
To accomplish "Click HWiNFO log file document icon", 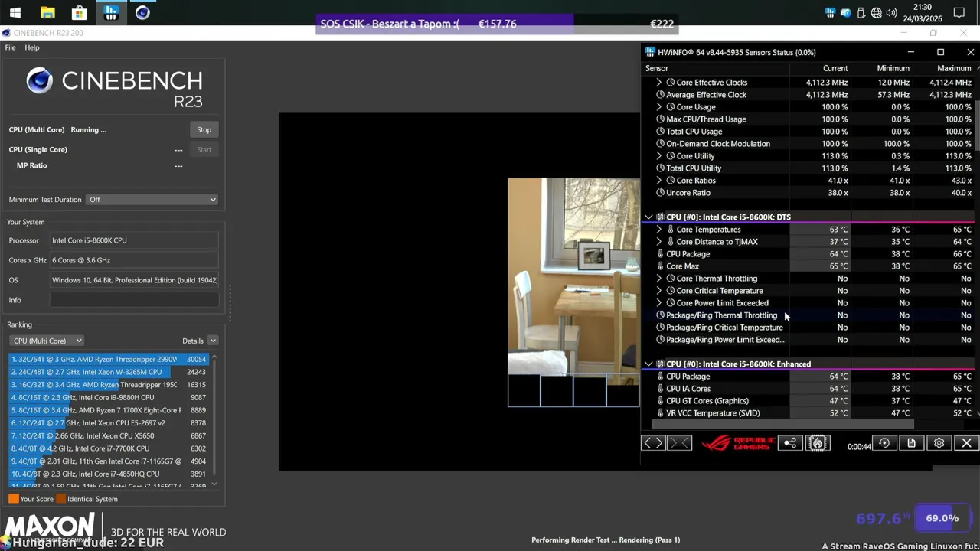I will click(911, 443).
